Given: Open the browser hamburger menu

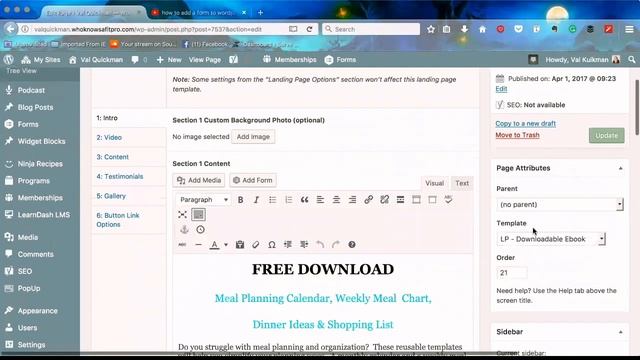Looking at the screenshot, I should (629, 29).
